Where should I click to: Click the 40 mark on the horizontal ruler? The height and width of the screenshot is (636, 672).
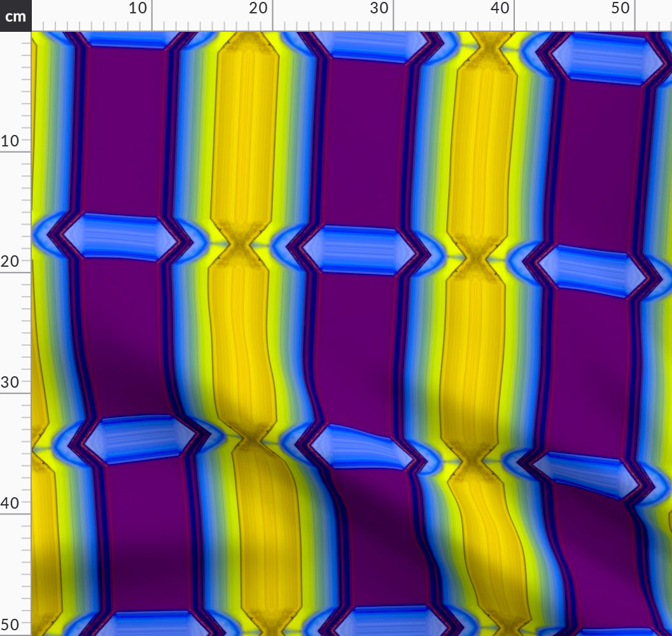point(500,8)
